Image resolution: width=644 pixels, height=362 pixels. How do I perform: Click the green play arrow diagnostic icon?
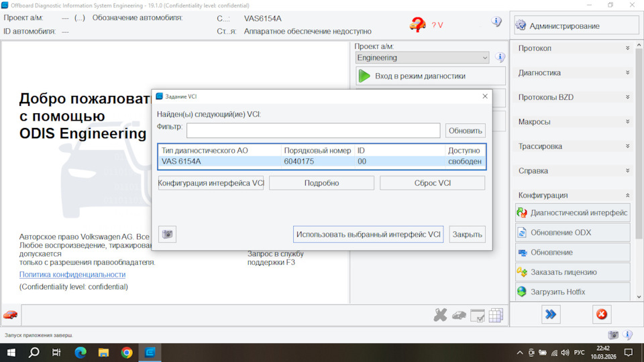click(364, 76)
